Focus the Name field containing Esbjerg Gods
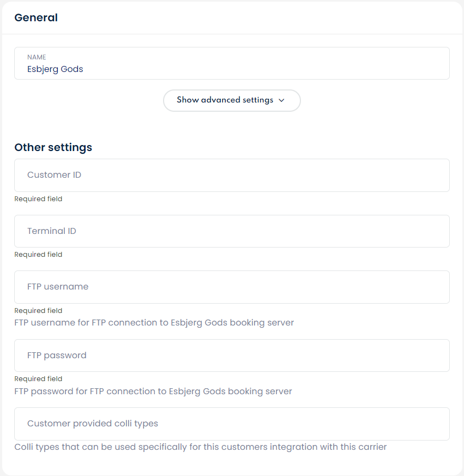This screenshot has width=464, height=476. pos(232,63)
